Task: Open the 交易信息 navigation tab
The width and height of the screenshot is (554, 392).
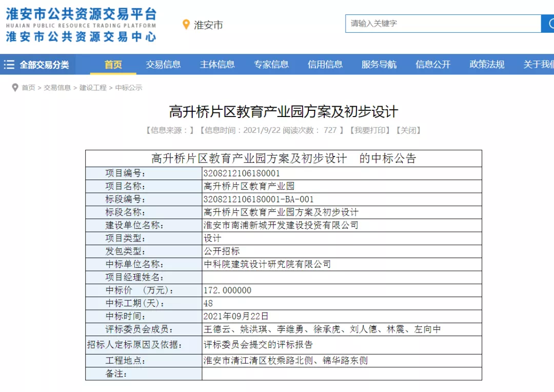Action: tap(163, 64)
